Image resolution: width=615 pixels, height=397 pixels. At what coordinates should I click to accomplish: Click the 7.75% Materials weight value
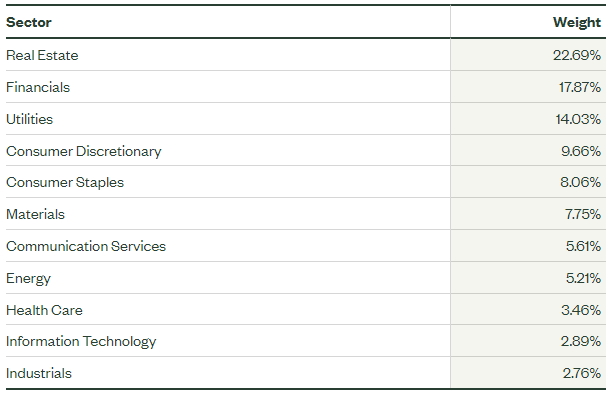pyautogui.click(x=583, y=214)
